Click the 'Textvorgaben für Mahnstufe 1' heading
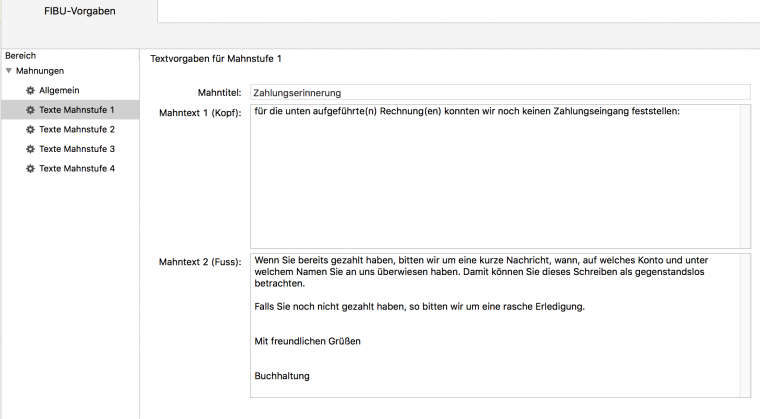Viewport: 760px width, 419px height. [x=216, y=59]
